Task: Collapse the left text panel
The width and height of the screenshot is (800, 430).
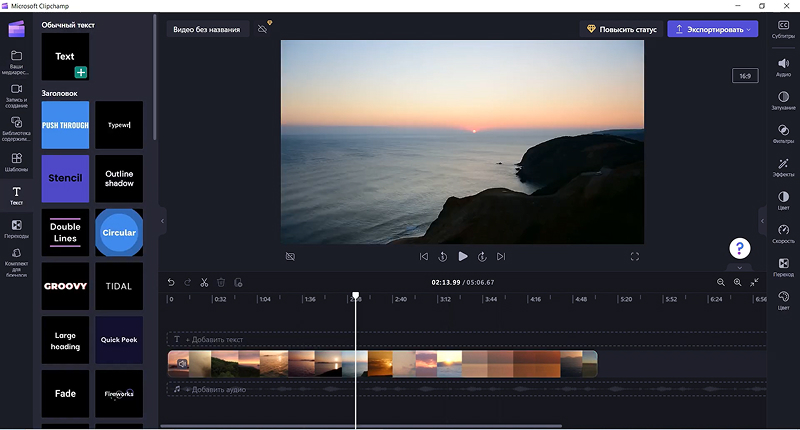Action: [162, 221]
